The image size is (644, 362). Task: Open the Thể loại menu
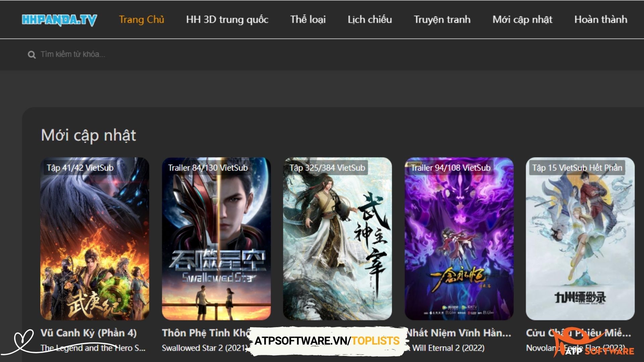(x=308, y=19)
